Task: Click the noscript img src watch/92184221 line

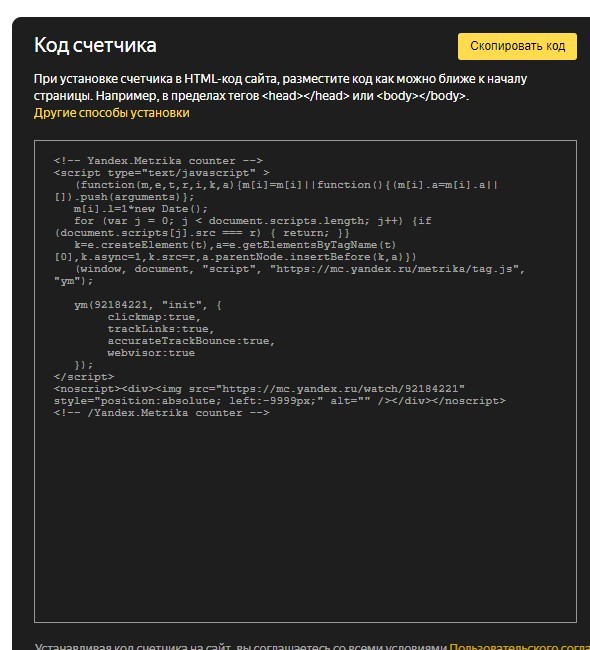Action: click(x=259, y=389)
